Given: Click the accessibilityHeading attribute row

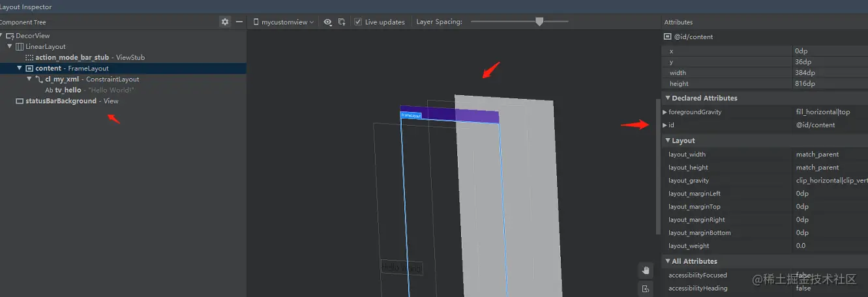Looking at the screenshot, I should tap(764, 288).
